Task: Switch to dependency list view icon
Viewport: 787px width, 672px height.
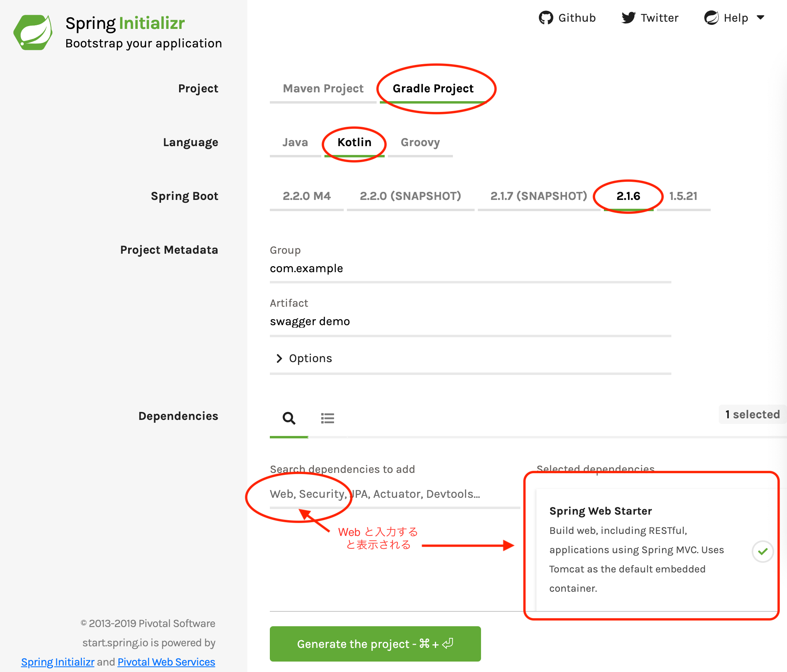Action: point(327,418)
